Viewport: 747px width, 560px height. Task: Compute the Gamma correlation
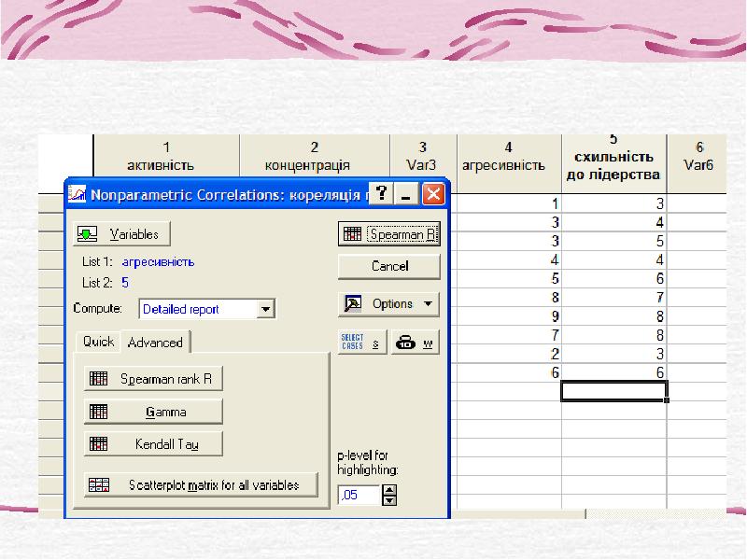(x=154, y=412)
